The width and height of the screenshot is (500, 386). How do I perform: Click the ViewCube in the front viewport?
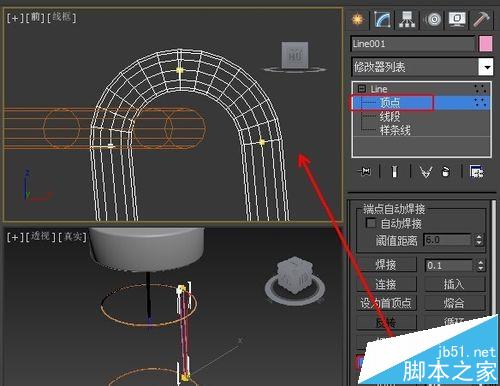pos(295,56)
